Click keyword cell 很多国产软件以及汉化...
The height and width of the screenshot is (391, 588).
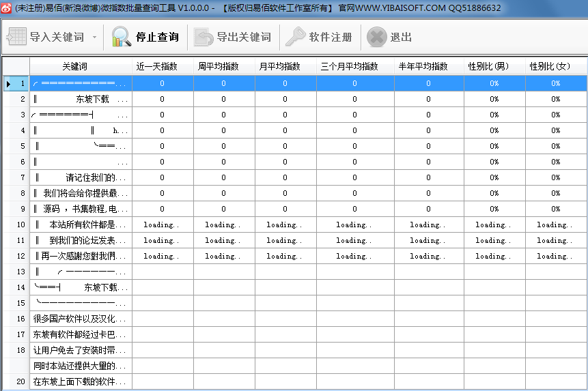(81, 319)
